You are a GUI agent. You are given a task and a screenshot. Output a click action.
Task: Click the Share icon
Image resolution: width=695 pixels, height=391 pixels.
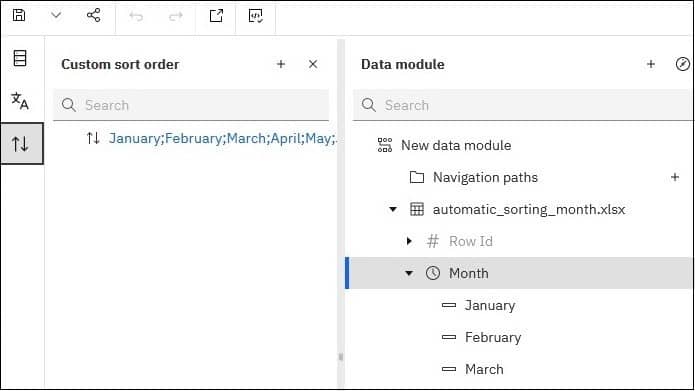(94, 16)
